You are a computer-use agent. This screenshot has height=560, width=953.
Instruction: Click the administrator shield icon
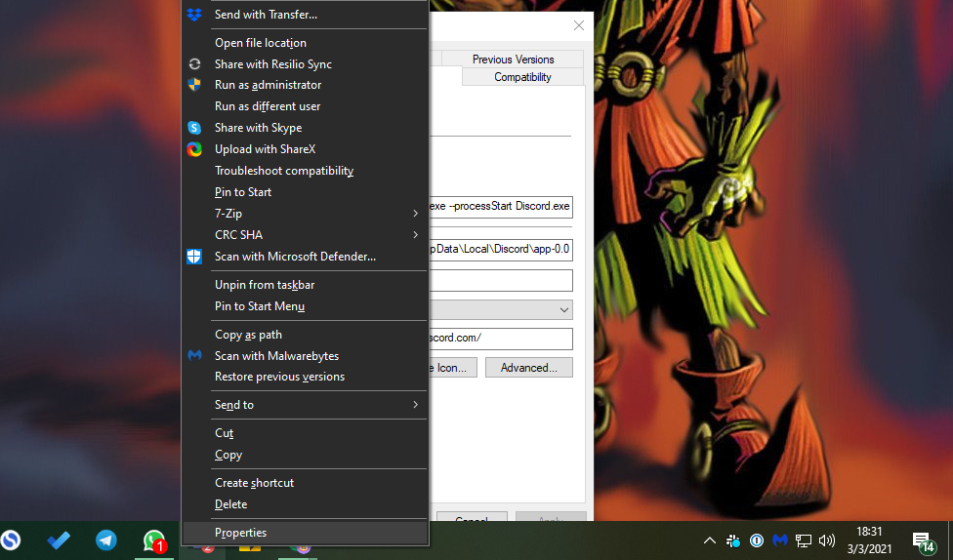pos(194,85)
